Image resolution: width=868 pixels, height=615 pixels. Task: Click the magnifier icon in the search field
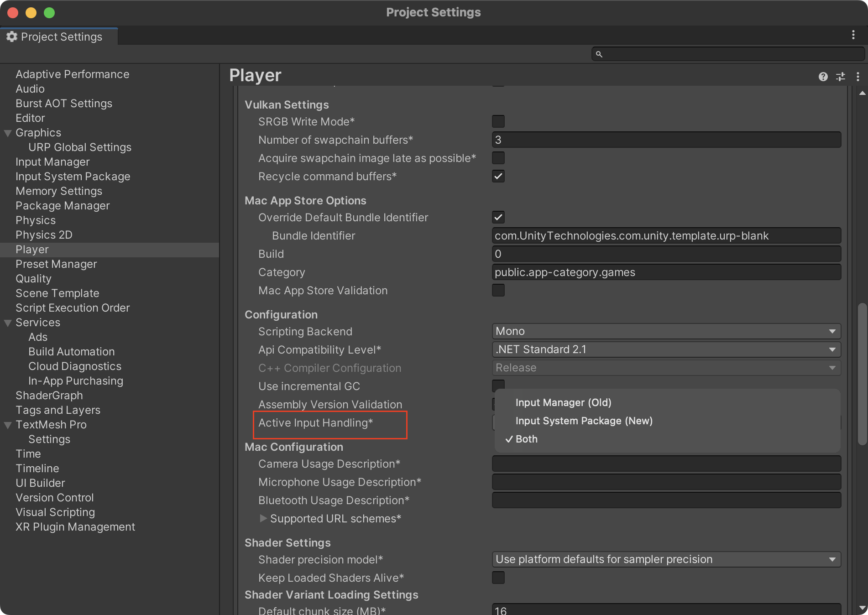point(600,54)
